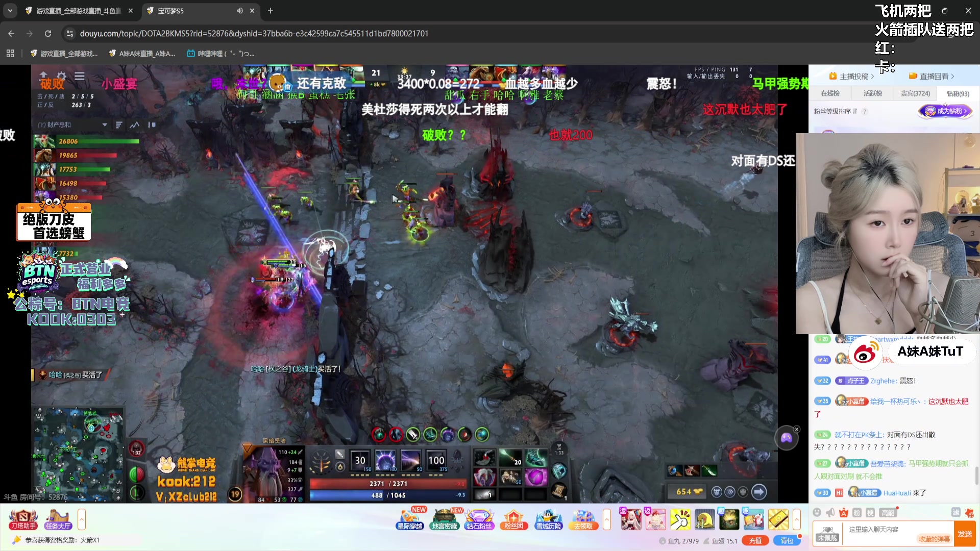Expand the activity list arrow after 去领取
The height and width of the screenshot is (551, 980).
click(x=607, y=519)
